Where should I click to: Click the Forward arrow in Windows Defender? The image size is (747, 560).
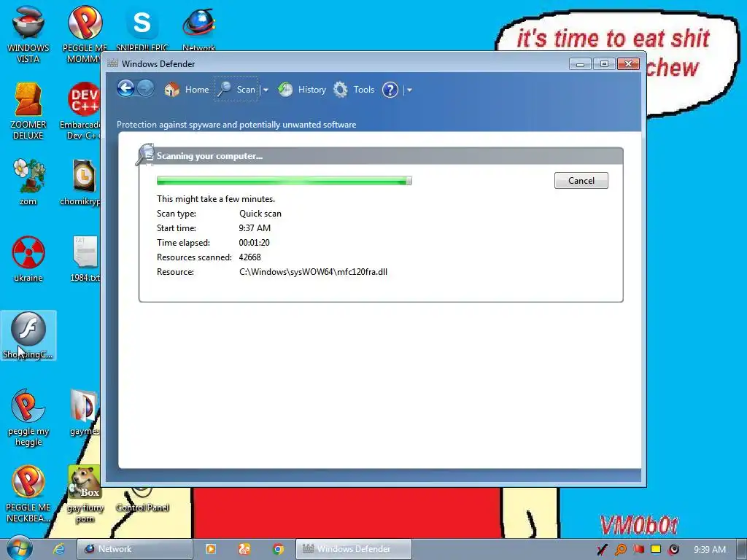[x=145, y=88]
